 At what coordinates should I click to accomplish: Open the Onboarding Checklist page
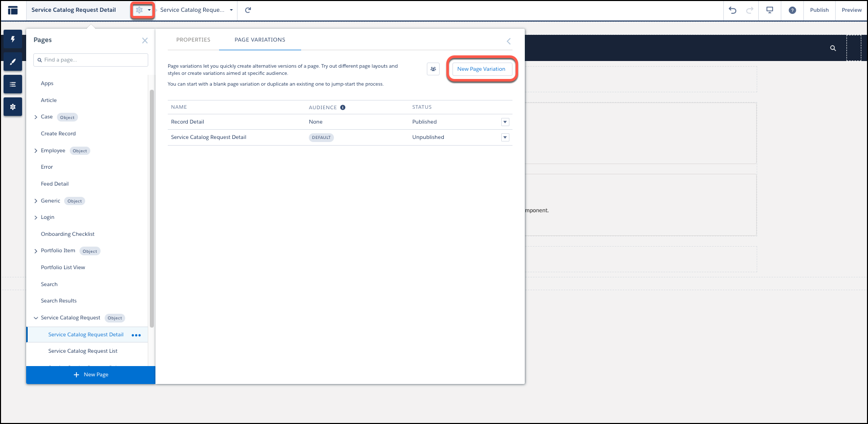click(x=68, y=234)
